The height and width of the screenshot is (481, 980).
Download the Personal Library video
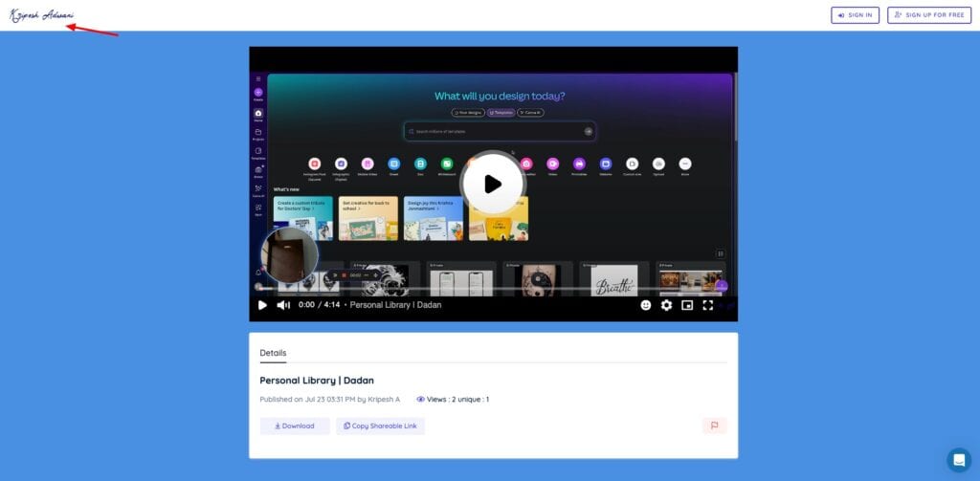(294, 426)
